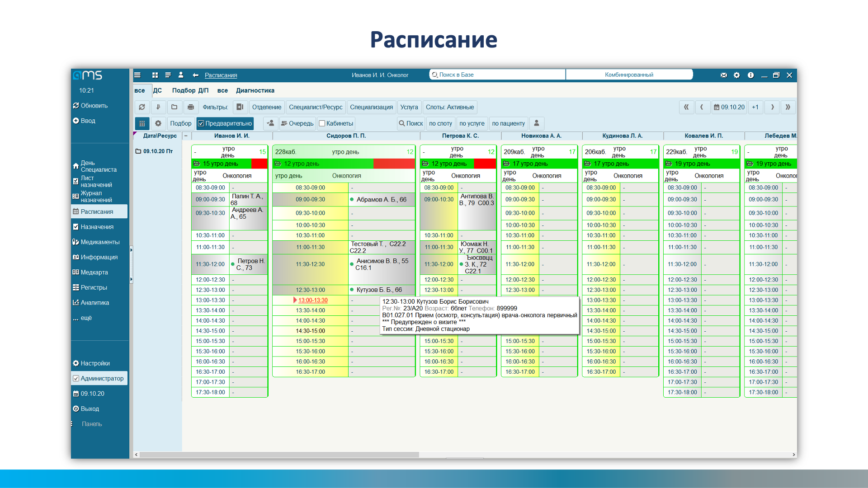Select the 13:00-13:30 slot of Сидоров П. П.
Image resolution: width=868 pixels, height=488 pixels.
312,300
